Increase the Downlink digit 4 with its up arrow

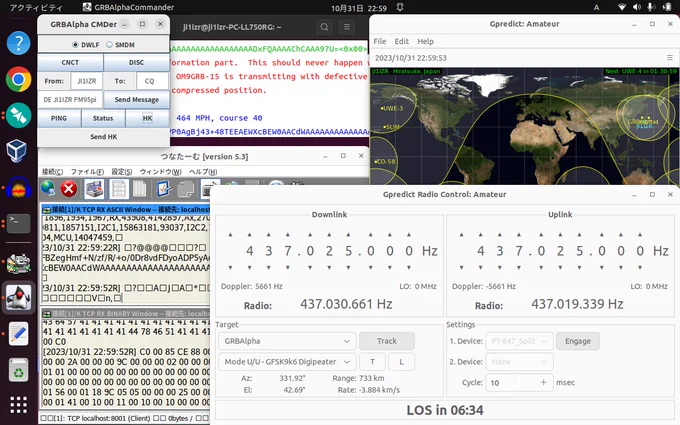pyautogui.click(x=250, y=235)
